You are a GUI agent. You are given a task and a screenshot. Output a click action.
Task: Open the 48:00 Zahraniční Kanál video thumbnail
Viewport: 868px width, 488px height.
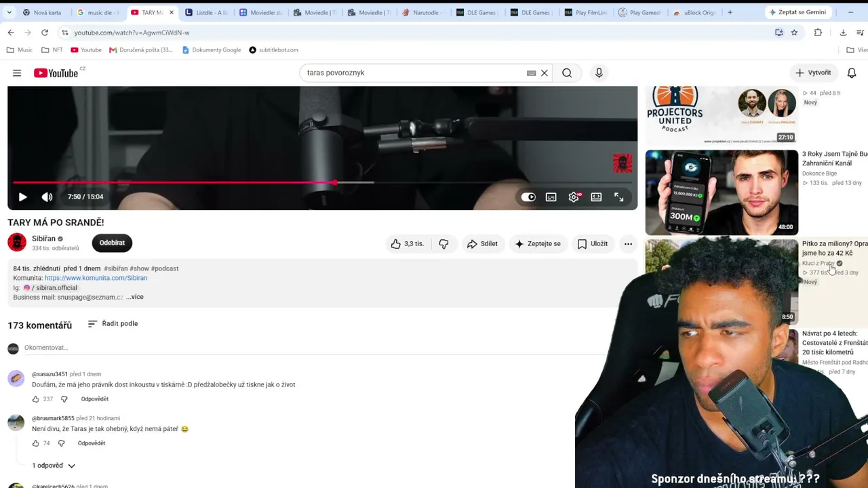(722, 192)
